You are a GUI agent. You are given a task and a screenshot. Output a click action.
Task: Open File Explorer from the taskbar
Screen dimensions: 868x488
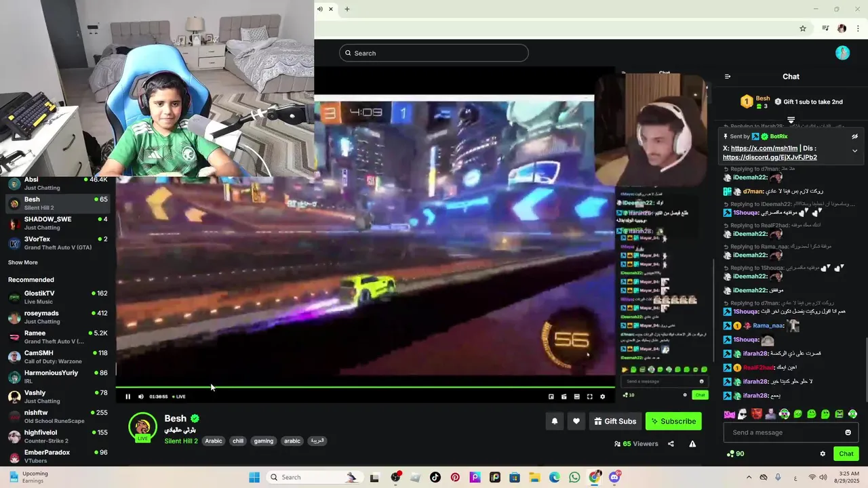tap(534, 477)
